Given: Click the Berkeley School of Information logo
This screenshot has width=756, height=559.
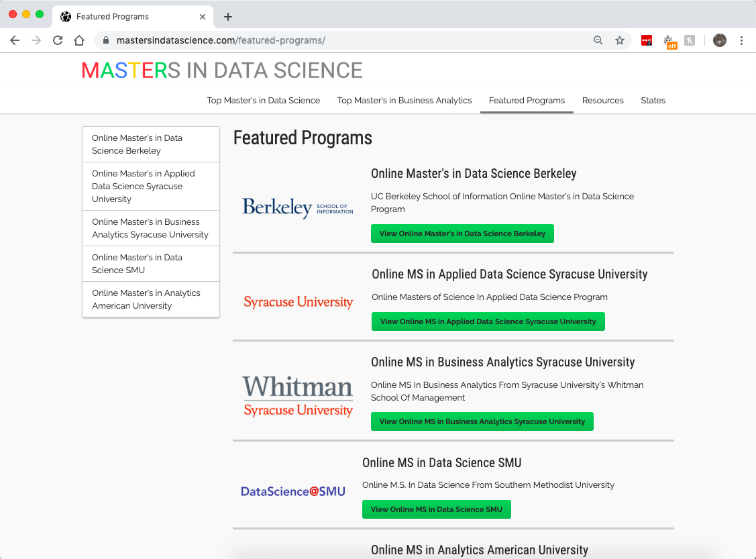Looking at the screenshot, I should pos(298,207).
